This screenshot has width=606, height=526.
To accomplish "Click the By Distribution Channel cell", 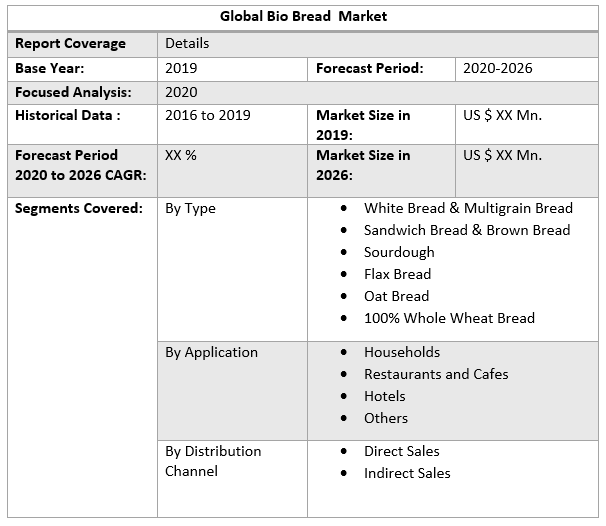I will point(213,461).
